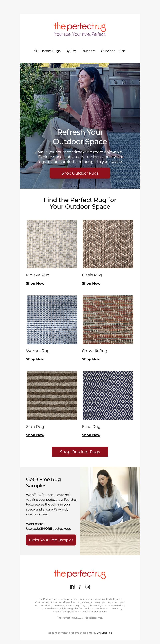Open the Facebook social icon
This screenshot has height=644, width=160.
pyautogui.click(x=72, y=587)
